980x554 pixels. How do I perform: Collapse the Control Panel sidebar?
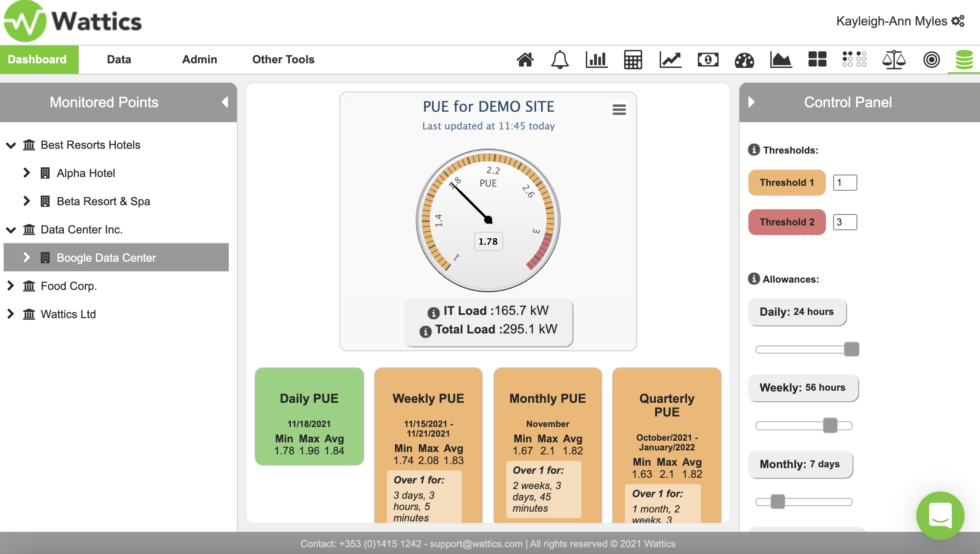(751, 102)
